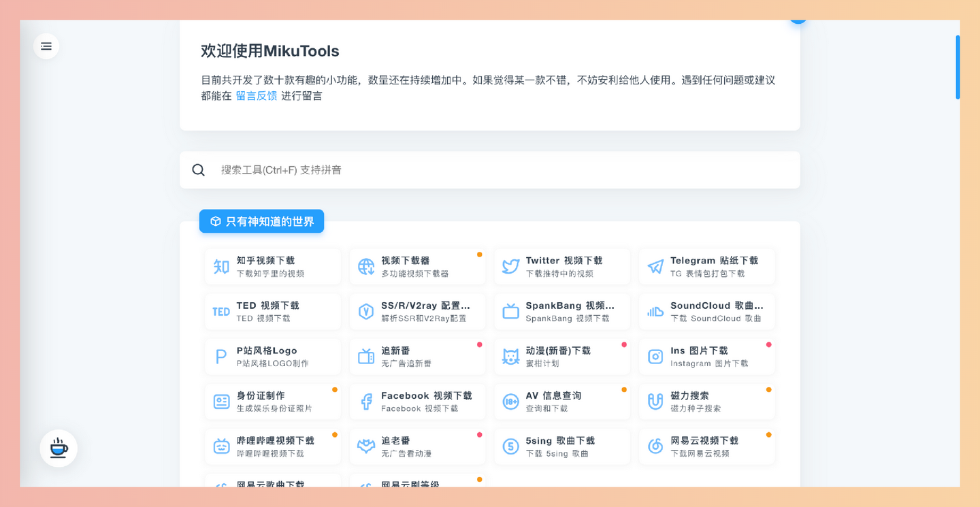Click the cube icon in 只有神知道的世界
Screen dimensions: 980x507
216,221
